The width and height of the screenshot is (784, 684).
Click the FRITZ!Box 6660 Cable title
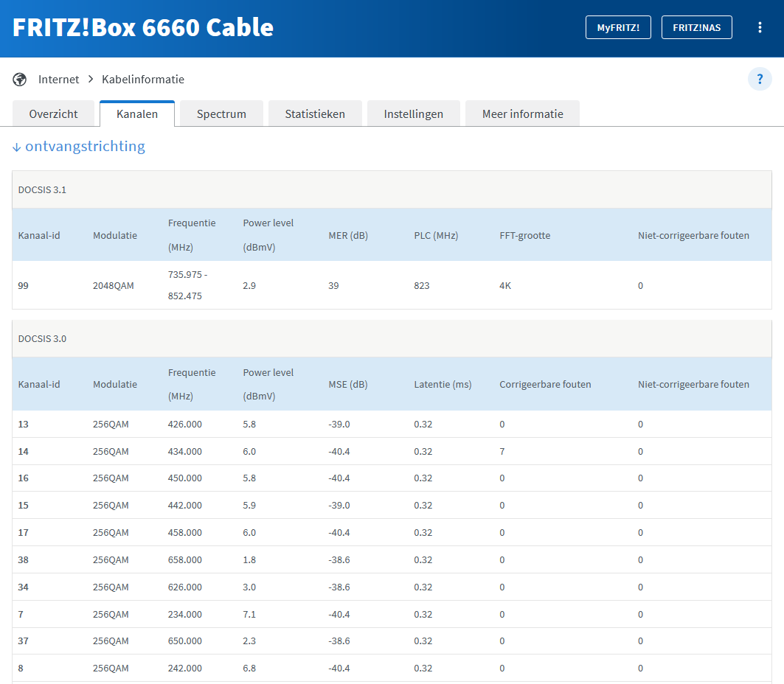[x=143, y=28]
